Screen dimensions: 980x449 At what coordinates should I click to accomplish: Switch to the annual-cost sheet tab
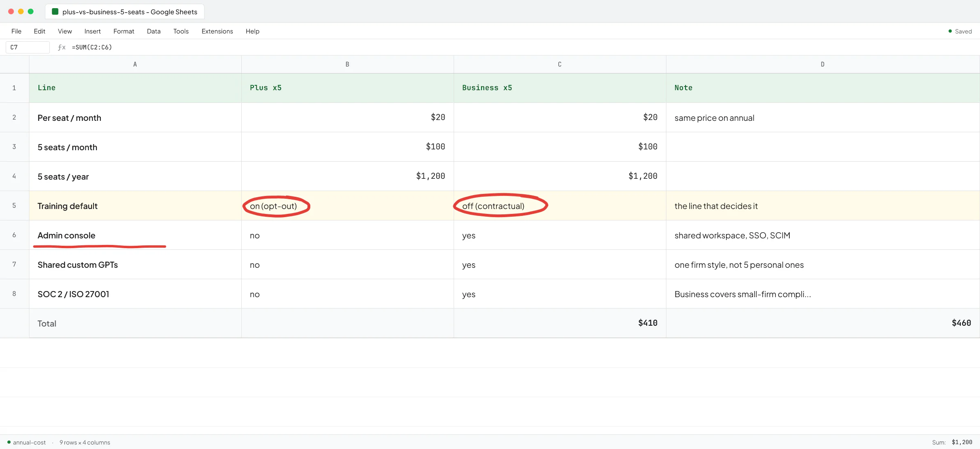(27, 442)
